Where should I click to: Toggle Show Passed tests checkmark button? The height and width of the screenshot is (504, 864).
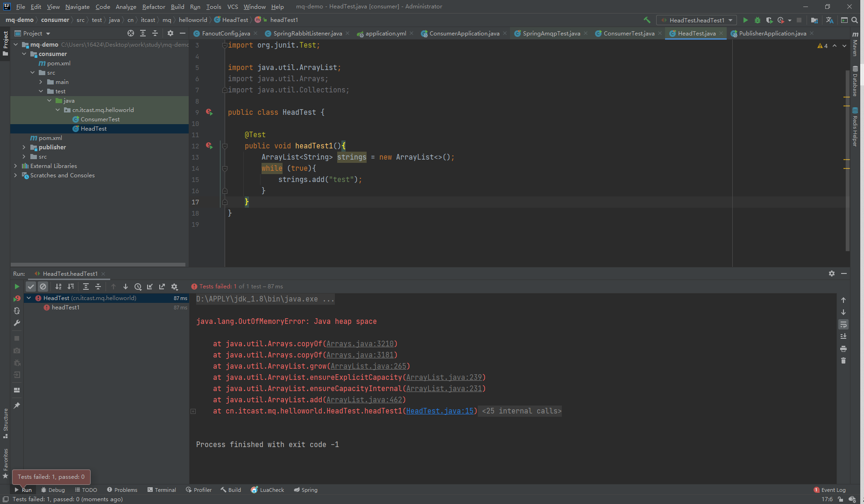pos(31,287)
